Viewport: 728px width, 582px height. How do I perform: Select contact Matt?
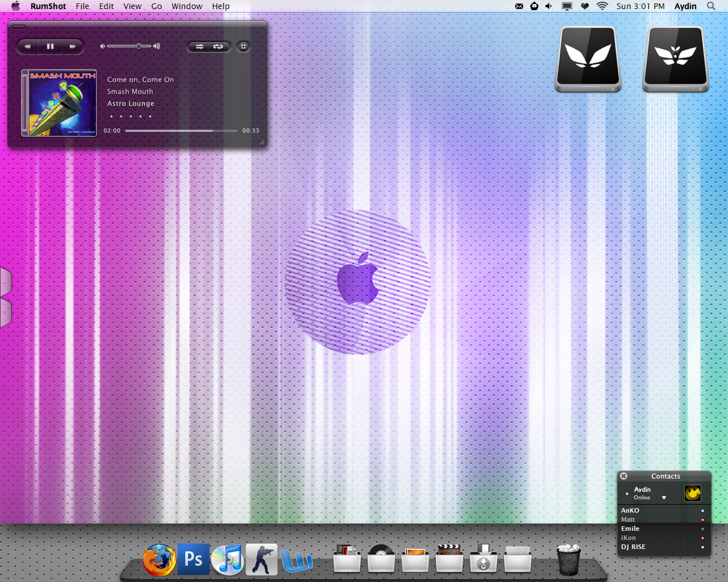pyautogui.click(x=664, y=519)
